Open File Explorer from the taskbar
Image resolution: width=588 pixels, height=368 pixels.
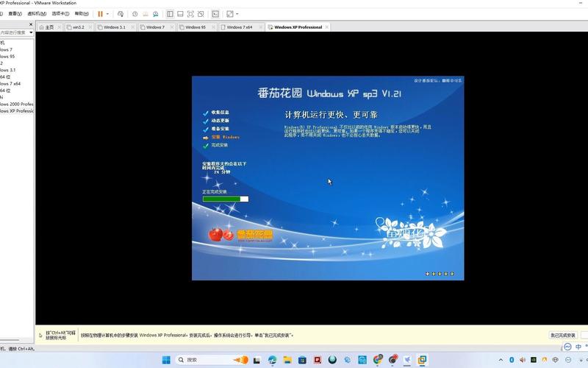pyautogui.click(x=287, y=360)
